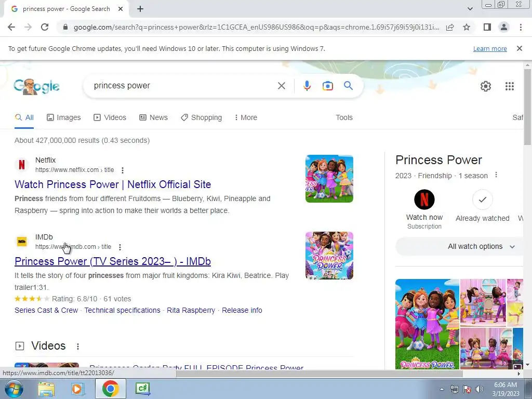Open the Chrome profile avatar
Screen dimensions: 532x399
[x=504, y=27]
